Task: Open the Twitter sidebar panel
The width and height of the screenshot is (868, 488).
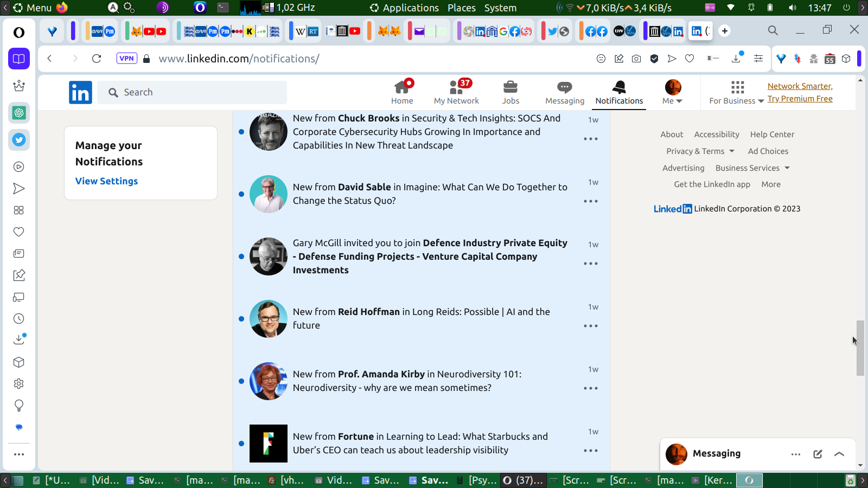Action: [19, 140]
